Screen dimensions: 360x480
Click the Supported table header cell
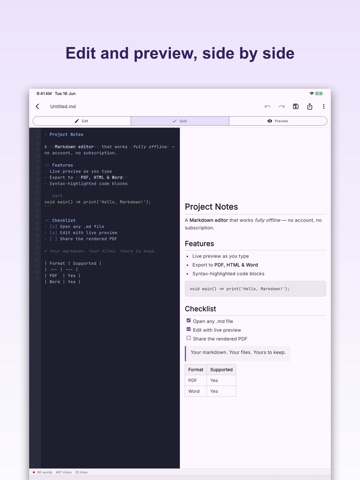[x=221, y=370]
